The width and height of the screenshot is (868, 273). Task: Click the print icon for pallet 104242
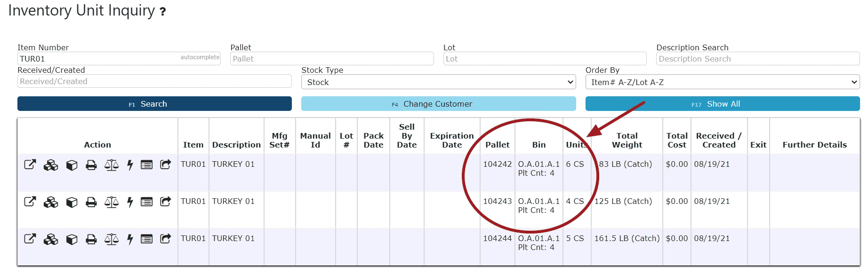[91, 165]
